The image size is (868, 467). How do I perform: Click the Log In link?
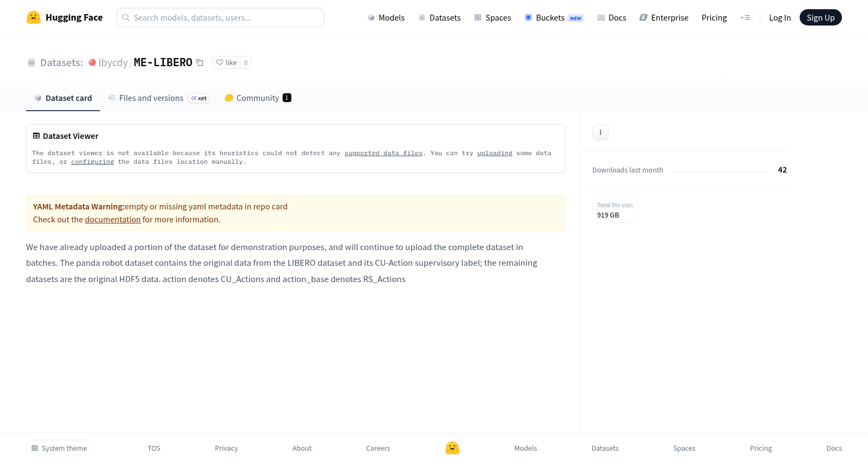pos(780,17)
